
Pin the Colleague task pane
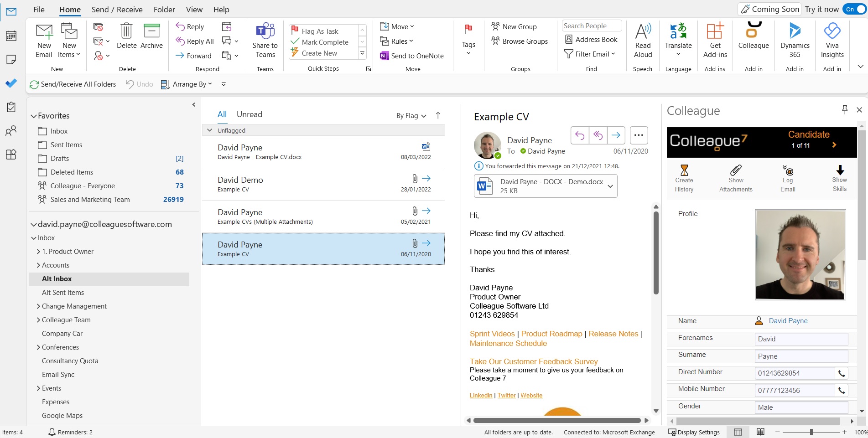coord(845,109)
